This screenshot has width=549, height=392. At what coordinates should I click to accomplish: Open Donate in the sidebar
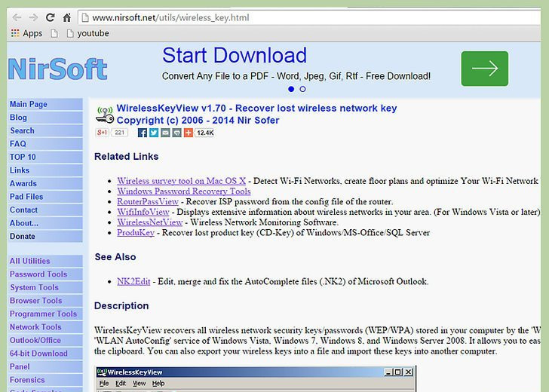45,237
